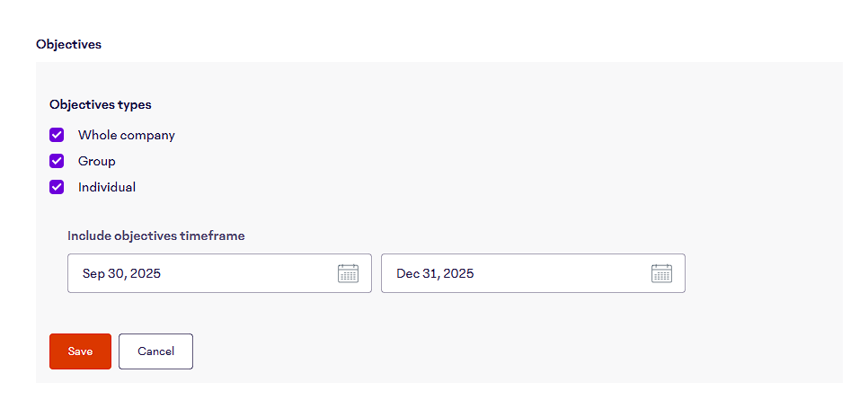Click the "Objectives types" heading
This screenshot has height=400, width=868.
click(x=101, y=104)
